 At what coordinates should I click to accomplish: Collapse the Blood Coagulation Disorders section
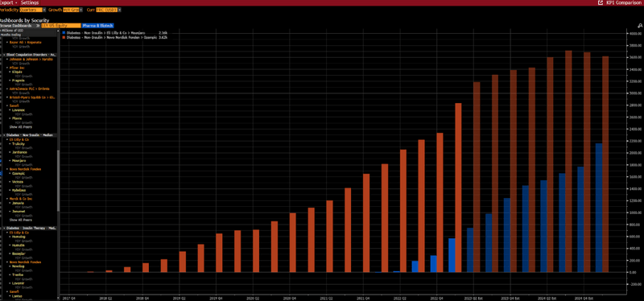(x=5, y=55)
